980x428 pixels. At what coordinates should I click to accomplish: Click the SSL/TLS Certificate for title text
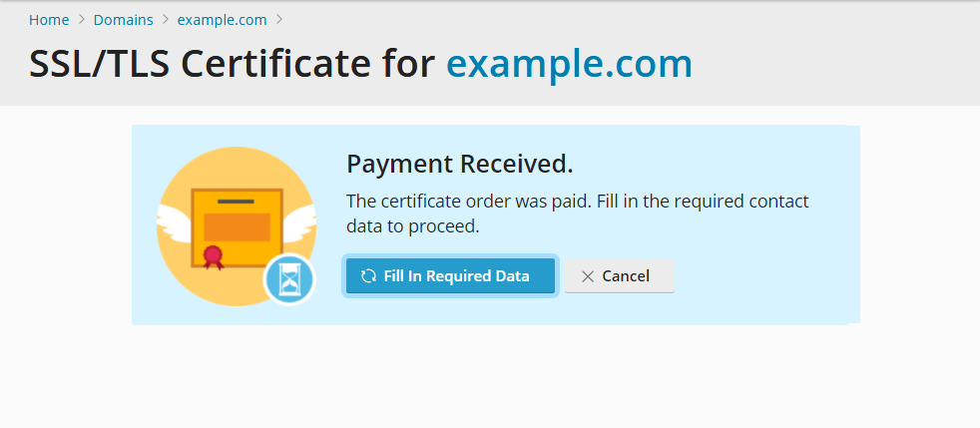tap(232, 63)
